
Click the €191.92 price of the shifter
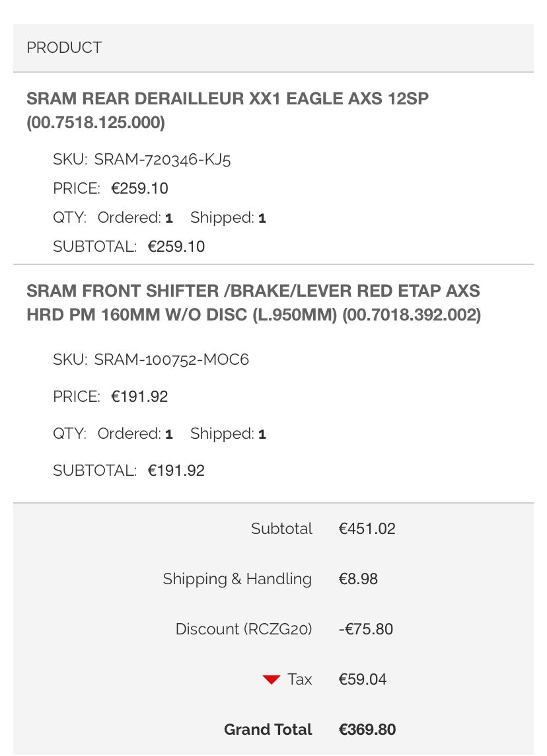[139, 397]
